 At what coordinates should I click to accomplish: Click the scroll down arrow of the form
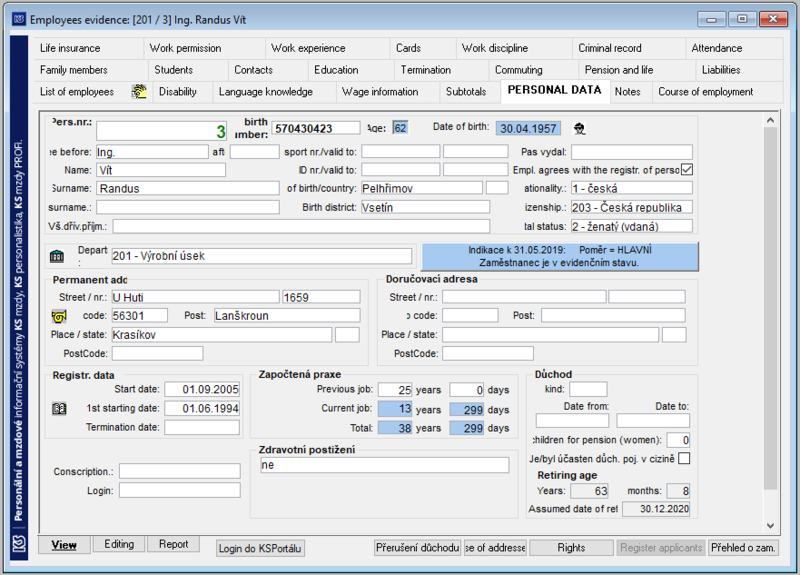(770, 526)
